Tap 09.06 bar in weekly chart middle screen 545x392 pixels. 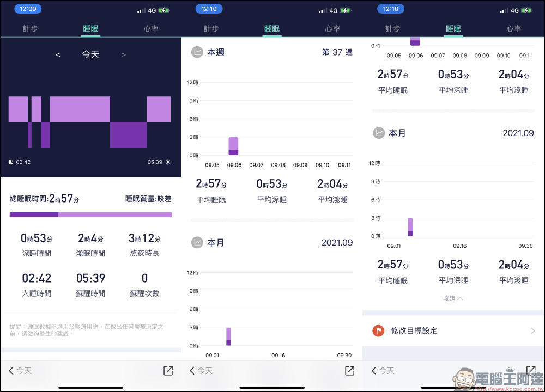[234, 146]
